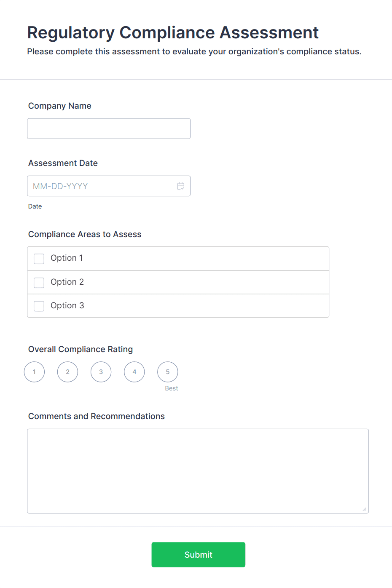Choose rating 5 labeled Best
This screenshot has height=588, width=392.
coord(167,372)
